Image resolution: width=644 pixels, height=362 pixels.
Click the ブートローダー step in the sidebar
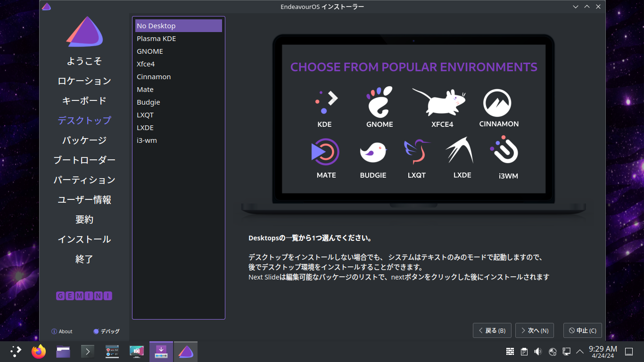(84, 160)
